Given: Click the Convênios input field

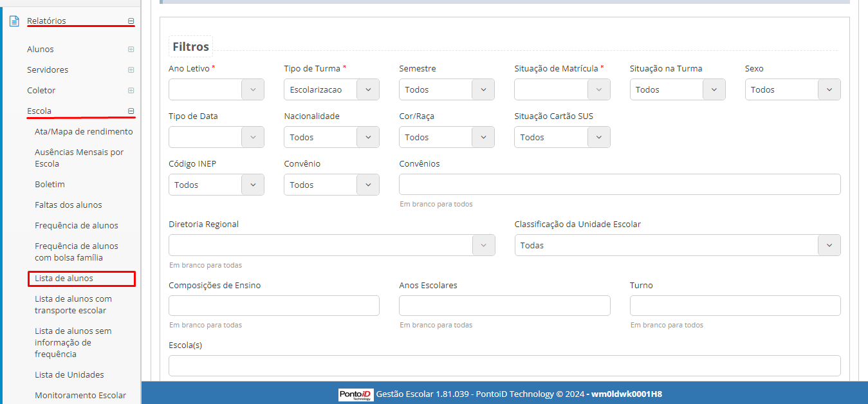Looking at the screenshot, I should point(620,184).
